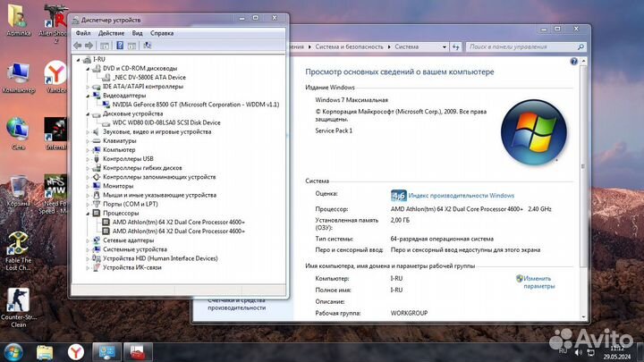Click Система и безопасность breadcrumb
Viewport: 644px width, 362px height.
(x=349, y=46)
